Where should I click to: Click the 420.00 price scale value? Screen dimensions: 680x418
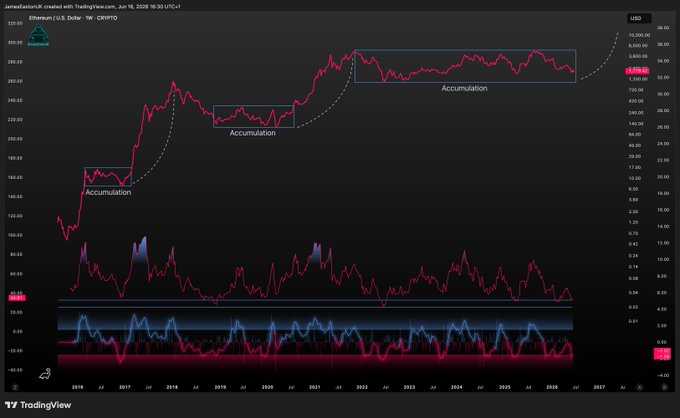click(x=636, y=101)
